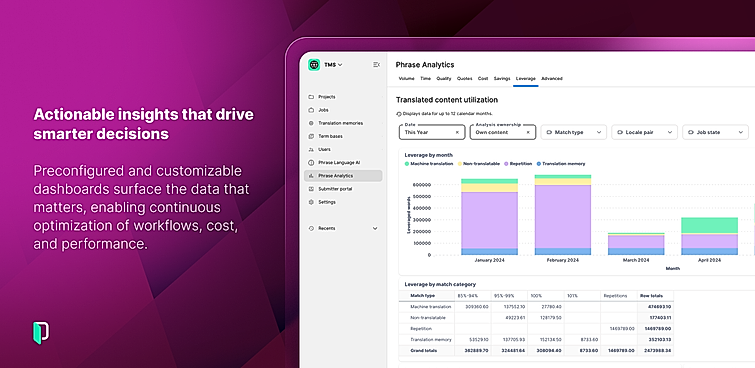
Task: Click the April 2024 machine translation bar segment
Action: click(709, 225)
